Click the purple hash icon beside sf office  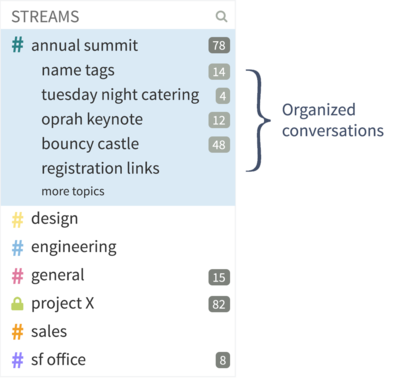pos(18,360)
